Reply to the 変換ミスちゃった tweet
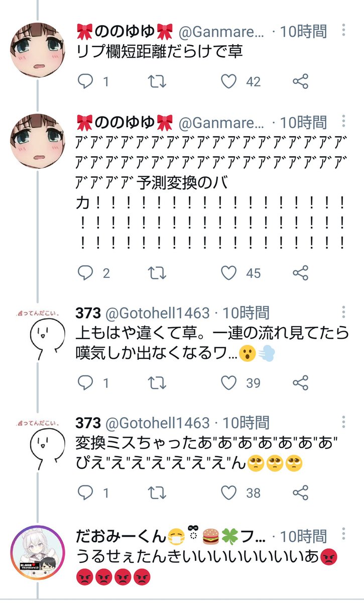364x603 pixels. (x=86, y=493)
